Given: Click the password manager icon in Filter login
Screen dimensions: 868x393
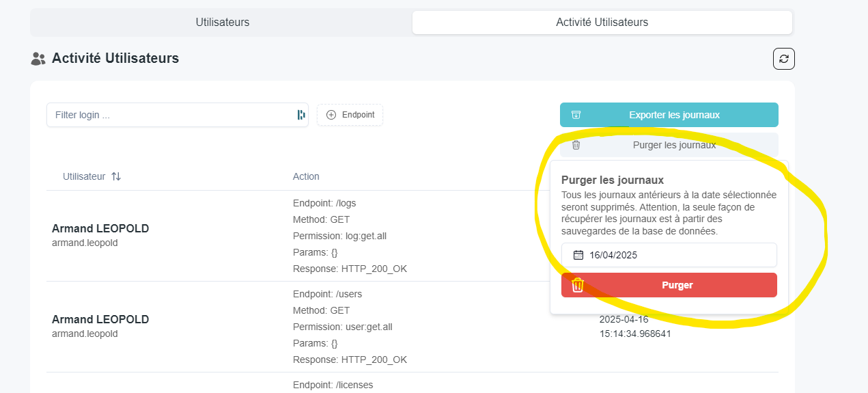Looking at the screenshot, I should click(x=300, y=115).
